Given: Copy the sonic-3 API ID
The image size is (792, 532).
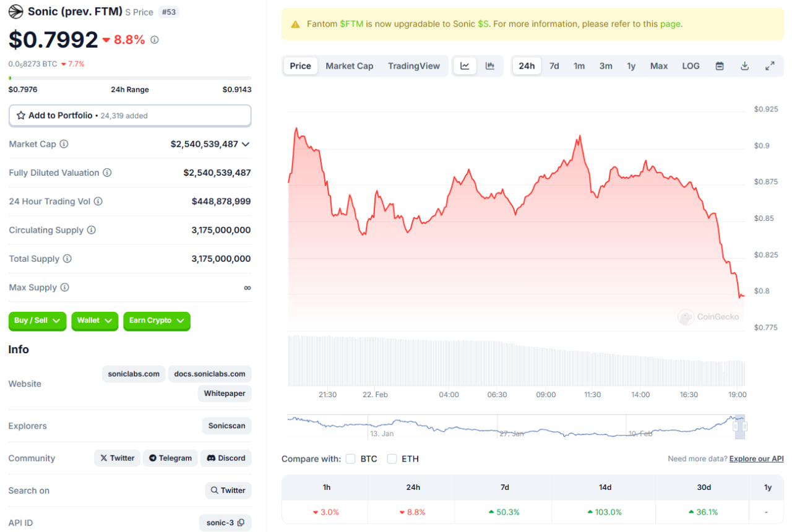Looking at the screenshot, I should (x=241, y=523).
